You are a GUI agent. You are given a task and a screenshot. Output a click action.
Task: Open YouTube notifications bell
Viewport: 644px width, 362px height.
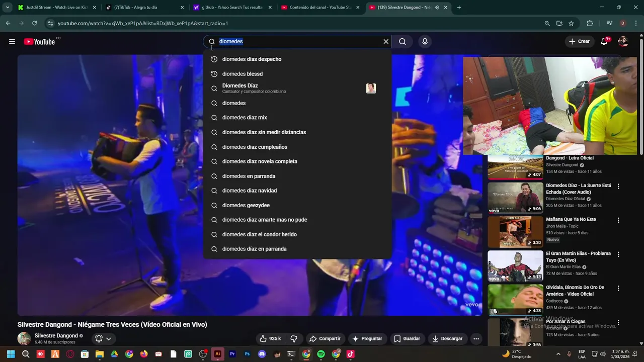[604, 42]
